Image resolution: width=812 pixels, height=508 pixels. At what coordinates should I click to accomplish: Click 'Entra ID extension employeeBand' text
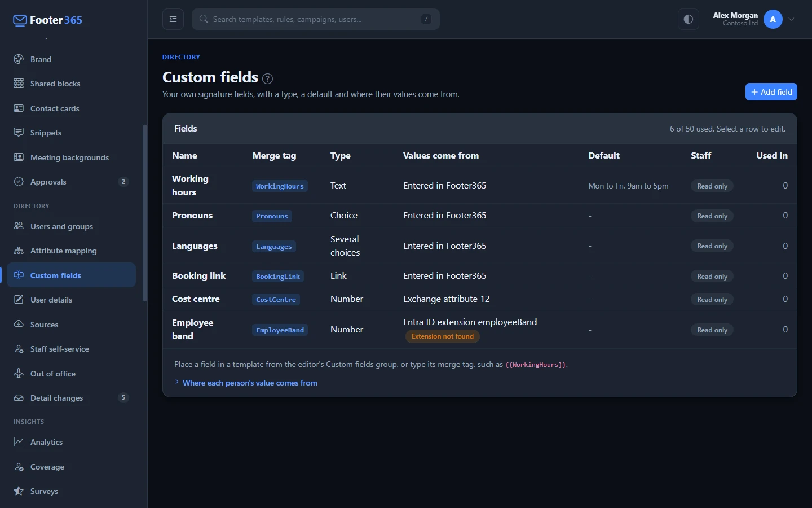click(x=470, y=322)
